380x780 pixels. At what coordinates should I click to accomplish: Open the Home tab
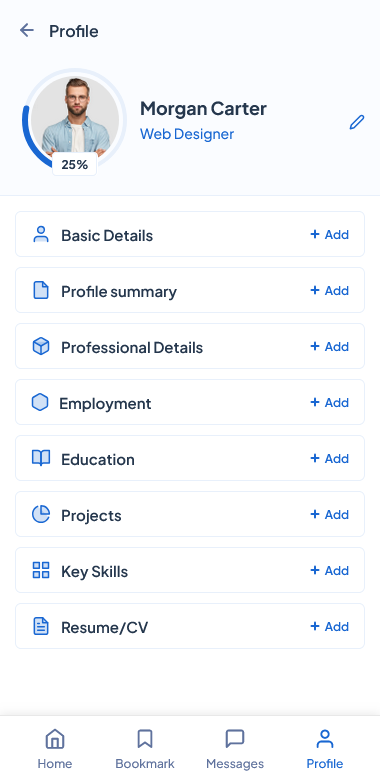pyautogui.click(x=55, y=749)
